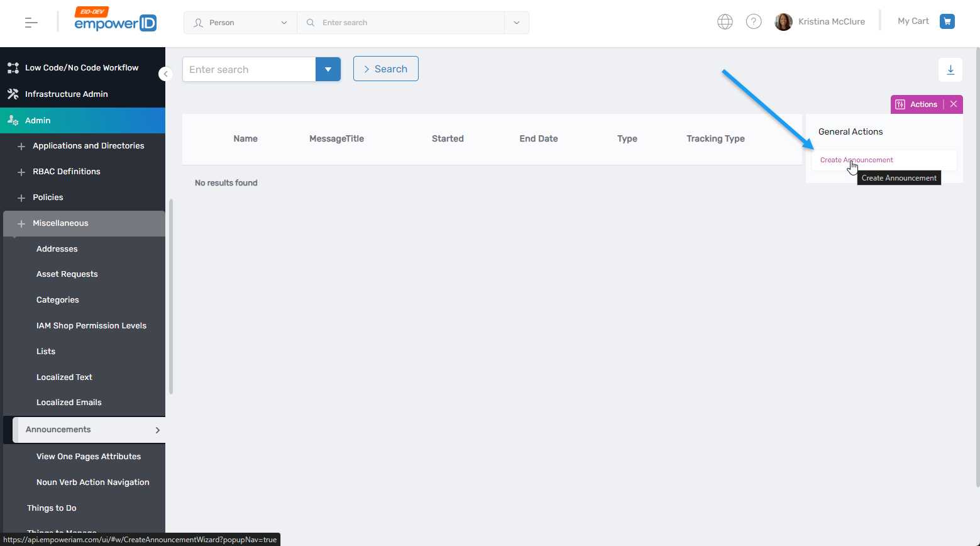Click the Create Announcement link
The height and width of the screenshot is (546, 980).
pos(856,160)
